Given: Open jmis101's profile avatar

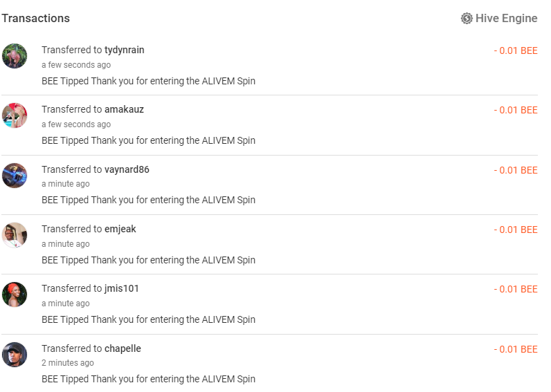Looking at the screenshot, I should click(x=15, y=295).
